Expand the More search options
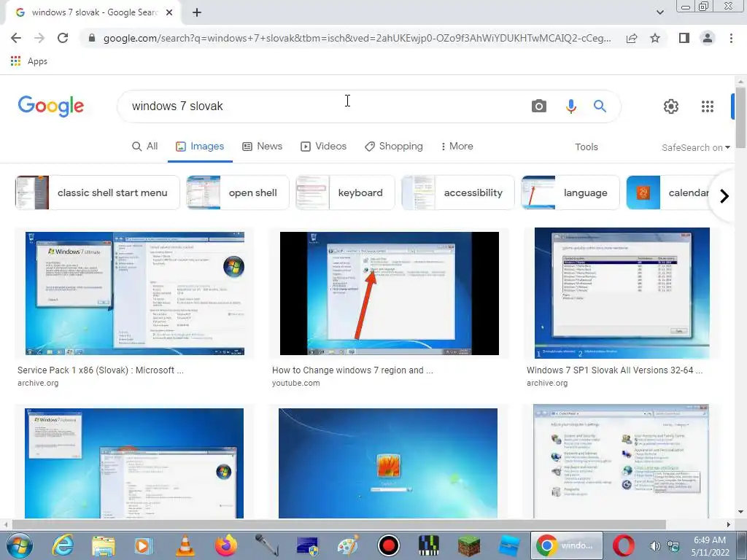747x560 pixels. pos(457,146)
